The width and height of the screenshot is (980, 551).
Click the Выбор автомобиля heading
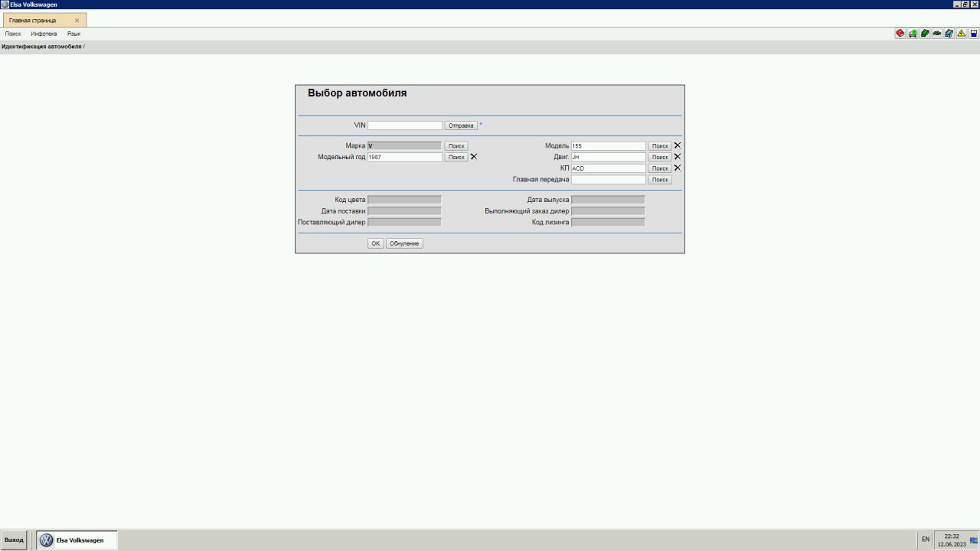click(357, 93)
